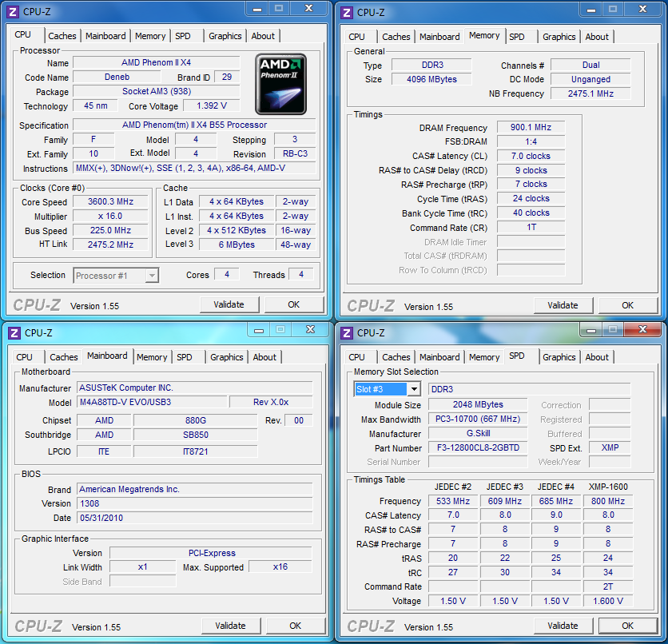Open the Slot #3 memory slot dropdown
Viewport: 668px width, 644px height.
point(414,389)
